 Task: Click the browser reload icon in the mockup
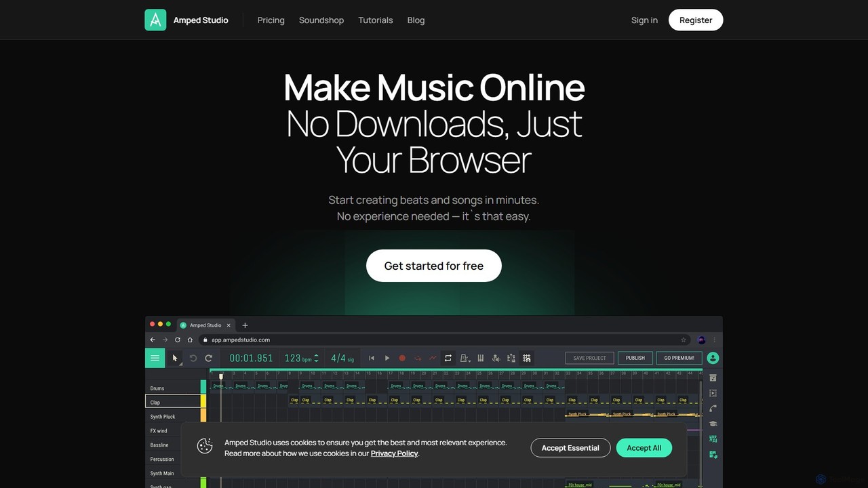coord(178,340)
